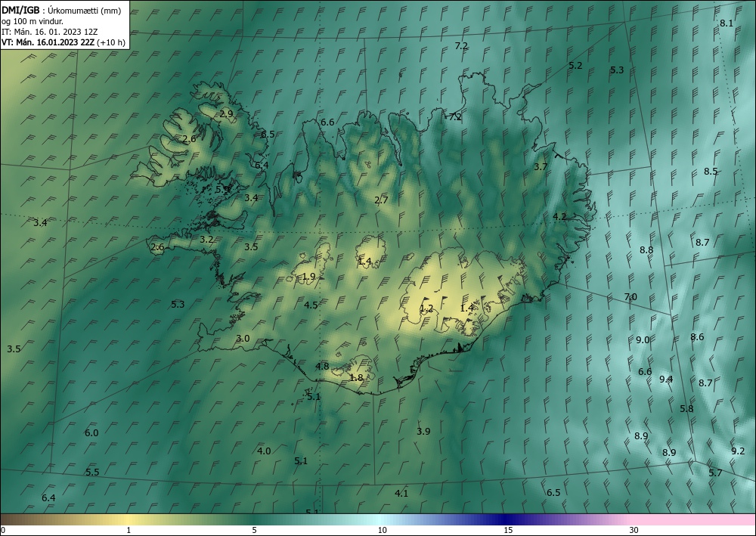This screenshot has height=536, width=756.
Task: Select the 'VT: Mán. 16.01.2023 22Z' valid time
Action: pyautogui.click(x=48, y=42)
